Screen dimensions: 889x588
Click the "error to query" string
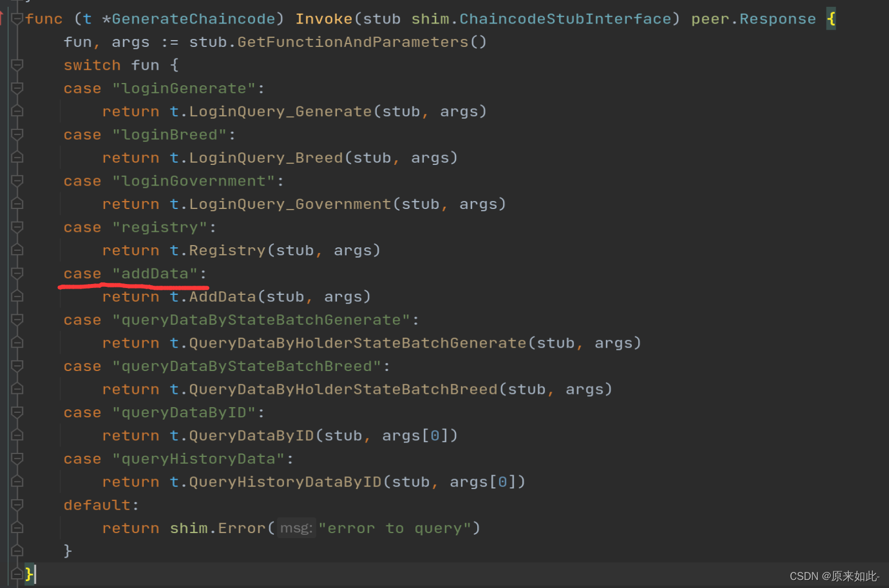[x=395, y=528]
